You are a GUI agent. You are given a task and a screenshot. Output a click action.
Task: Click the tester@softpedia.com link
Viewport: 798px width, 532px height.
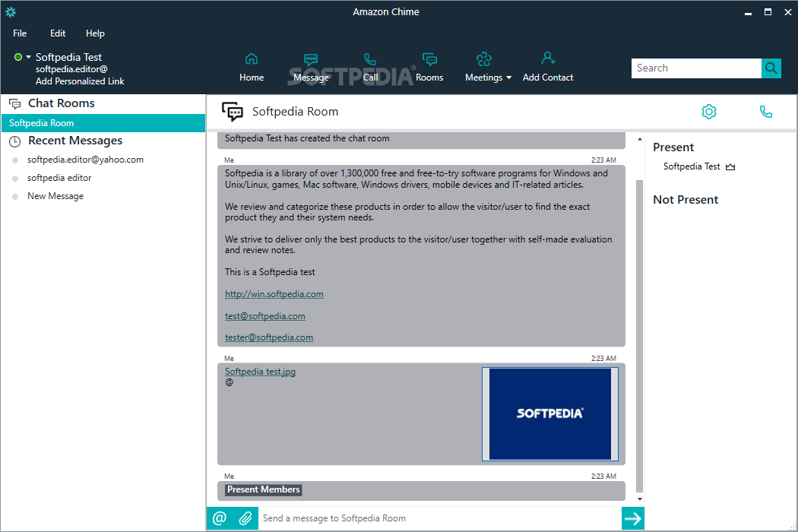pyautogui.click(x=269, y=337)
